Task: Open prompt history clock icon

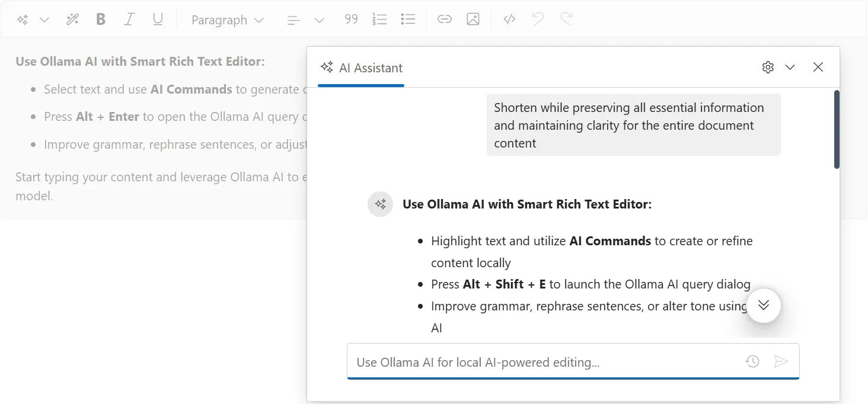Action: (752, 361)
